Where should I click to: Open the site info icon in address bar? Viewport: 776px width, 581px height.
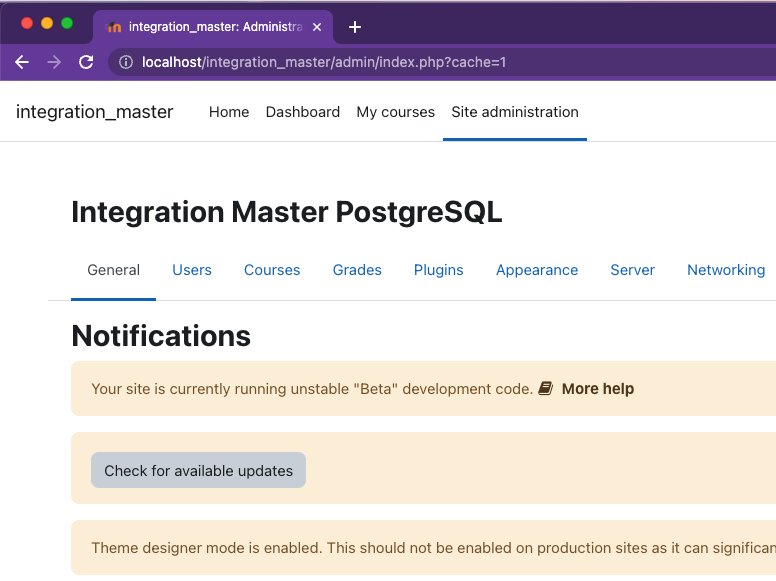[126, 62]
